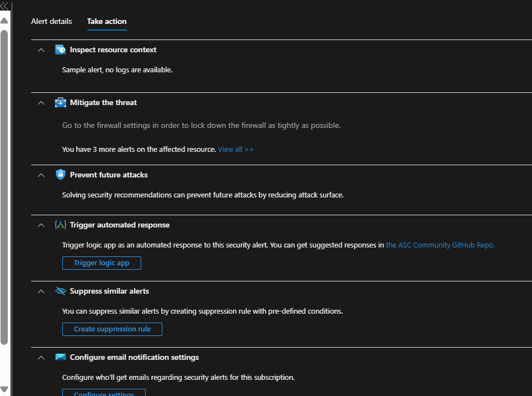
Task: Collapse the Configure email notification settings section
Action: coord(41,357)
